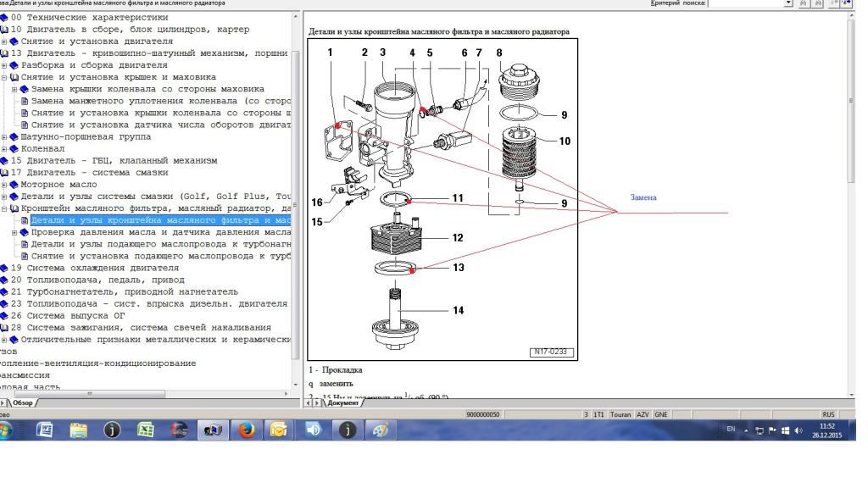Click book icon of 'Замена крышки коленвала со стороны маховика'
Image resolution: width=868 pixels, height=488 pixels.
25,89
